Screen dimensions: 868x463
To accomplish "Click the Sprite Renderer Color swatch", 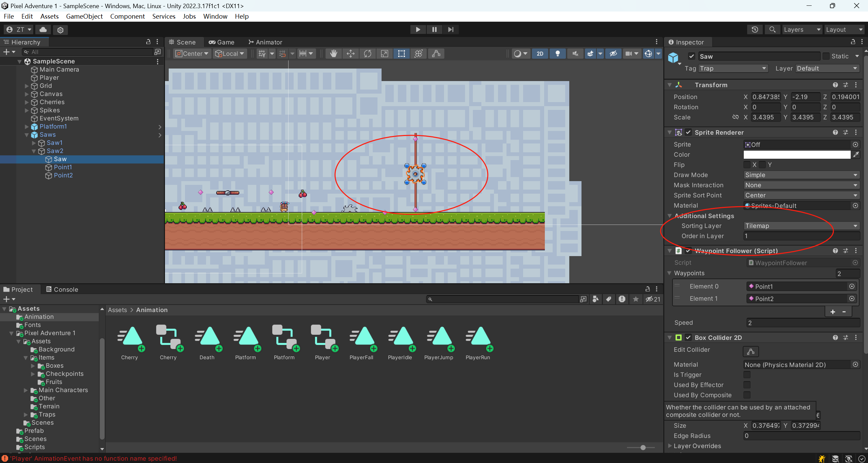I will point(796,155).
